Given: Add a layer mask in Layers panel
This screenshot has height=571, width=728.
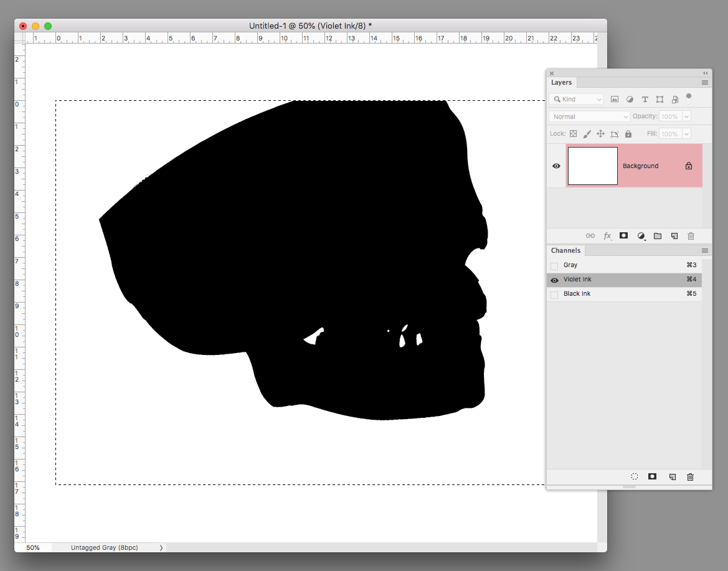Looking at the screenshot, I should (623, 236).
